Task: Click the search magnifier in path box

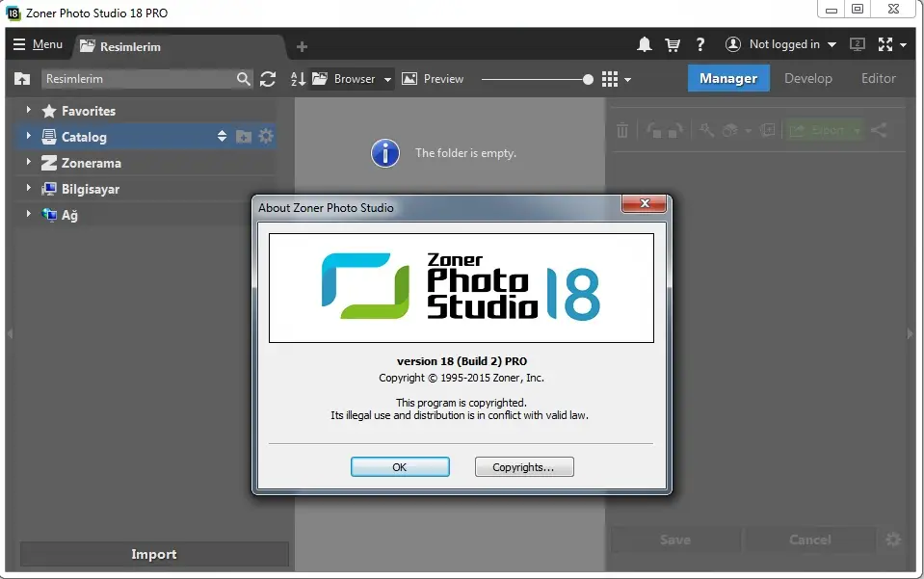Action: 244,79
